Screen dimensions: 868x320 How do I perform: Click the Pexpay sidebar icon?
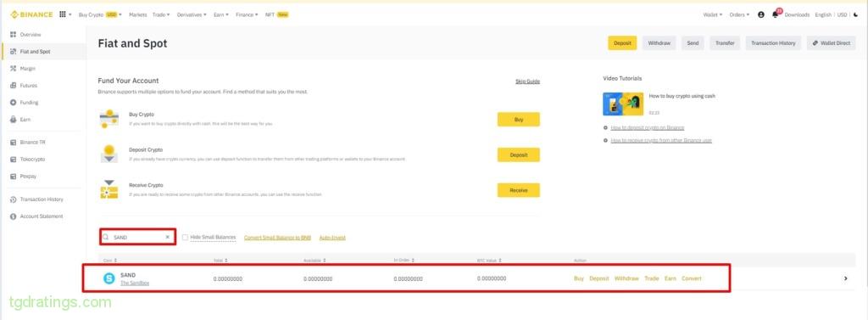coord(14,177)
